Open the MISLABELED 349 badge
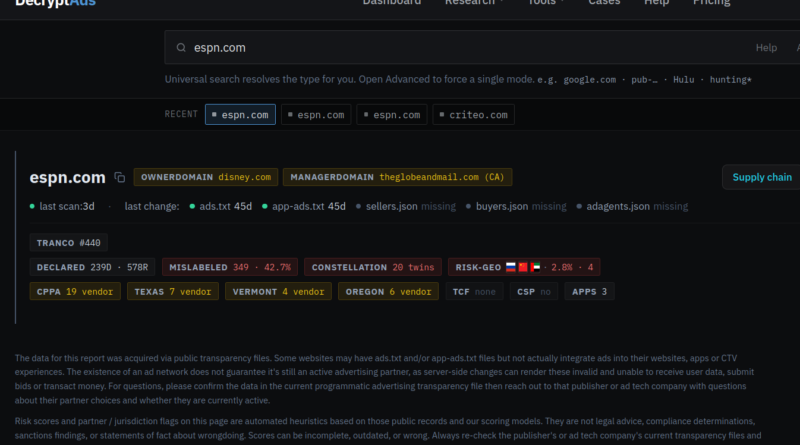Screen dimensions: 800x445 point(230,267)
